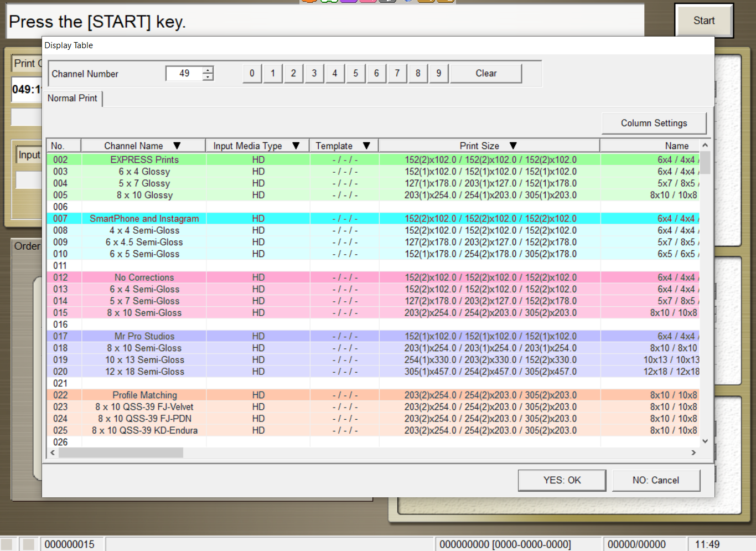
Task: Click digit 9 keypad button
Action: (x=439, y=73)
